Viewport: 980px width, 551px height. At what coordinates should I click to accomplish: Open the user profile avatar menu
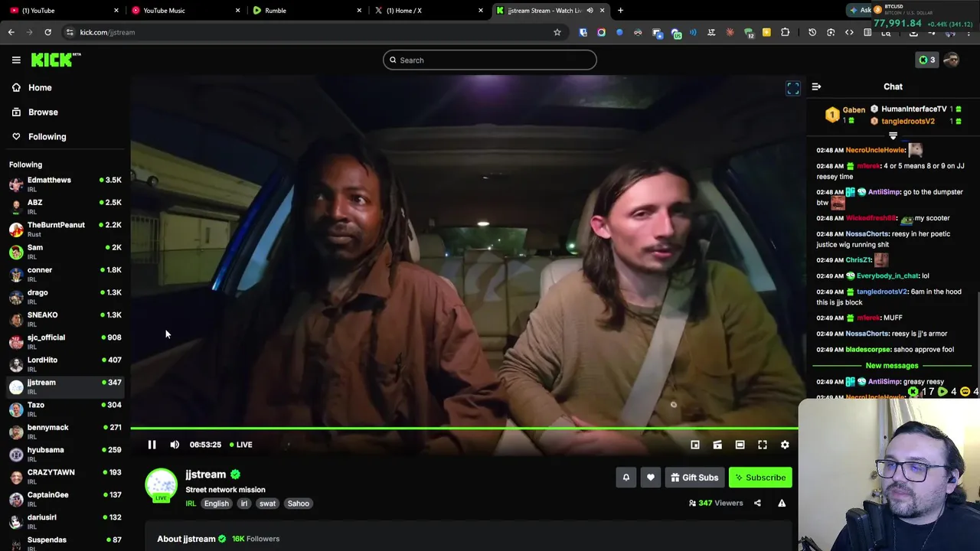(x=951, y=60)
